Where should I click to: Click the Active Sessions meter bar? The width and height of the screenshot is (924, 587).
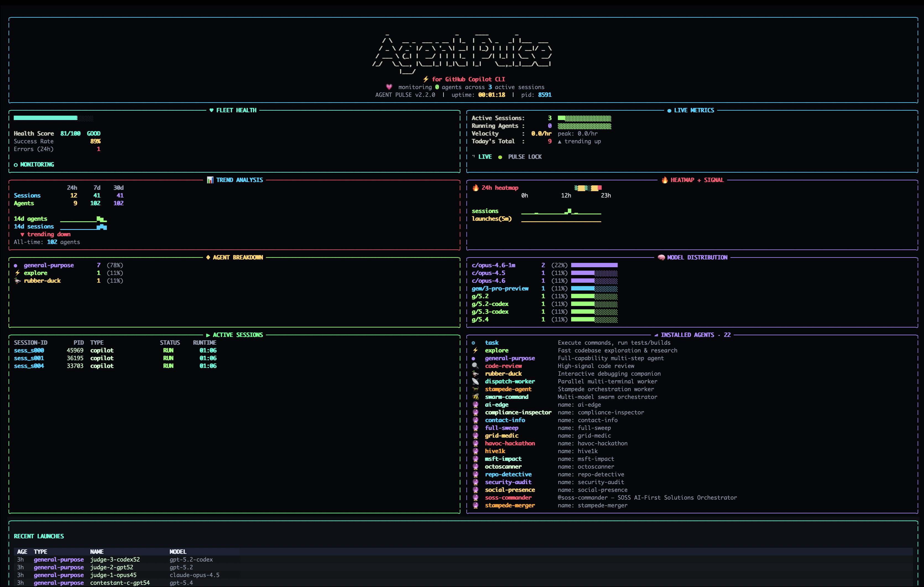click(x=584, y=118)
